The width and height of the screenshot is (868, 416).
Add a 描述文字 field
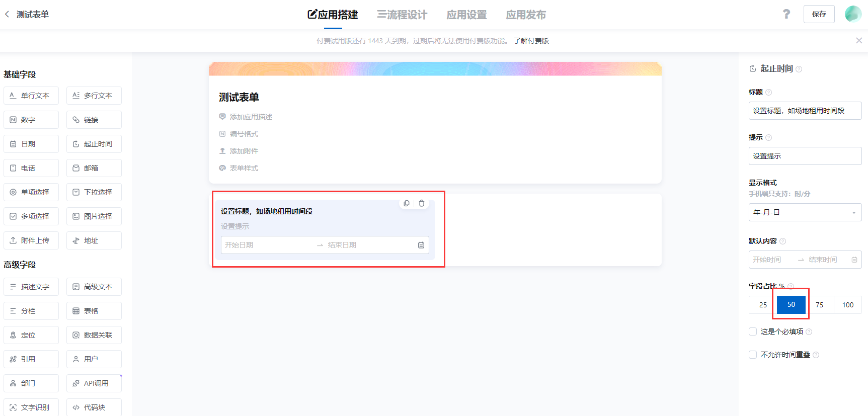click(31, 287)
